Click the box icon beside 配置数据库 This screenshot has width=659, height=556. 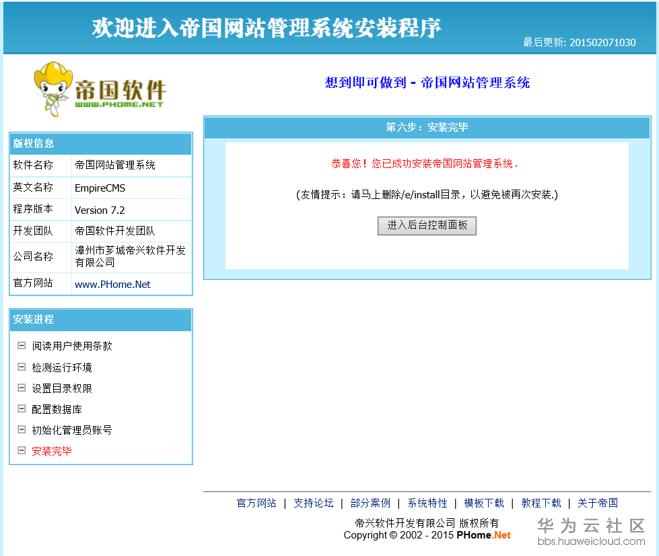(21, 408)
